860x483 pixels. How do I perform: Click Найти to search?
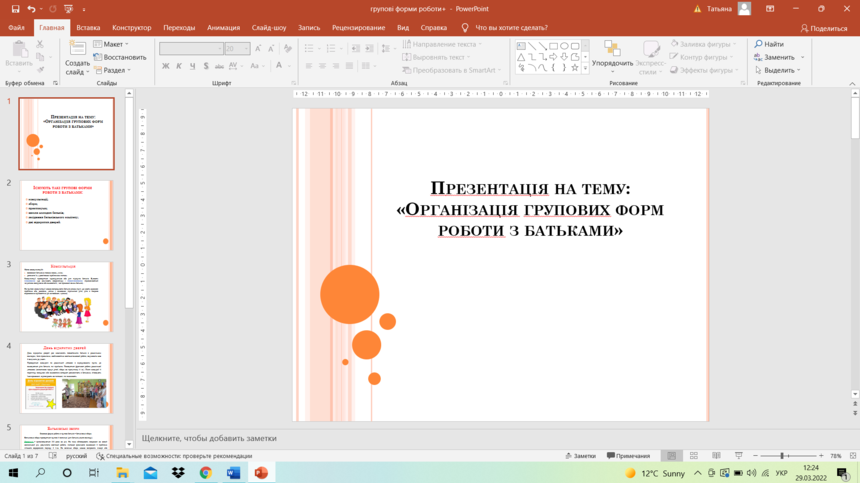[769, 44]
